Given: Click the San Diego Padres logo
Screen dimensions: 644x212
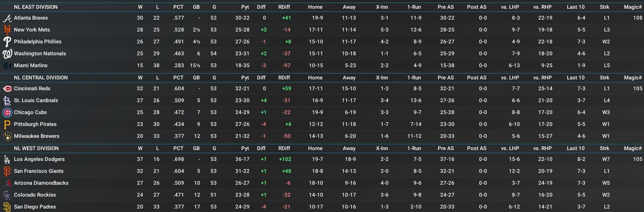Looking at the screenshot, I should pyautogui.click(x=7, y=207).
